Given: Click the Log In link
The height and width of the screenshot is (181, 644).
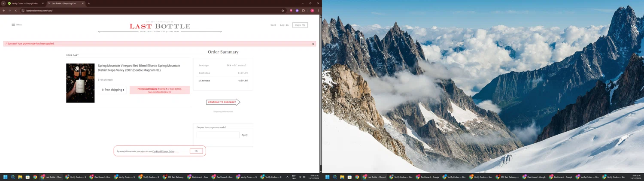Looking at the screenshot, I should tap(284, 25).
